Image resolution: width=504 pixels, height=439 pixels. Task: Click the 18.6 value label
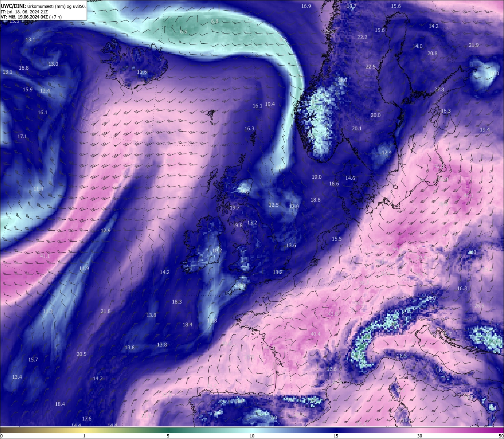pyautogui.click(x=334, y=183)
